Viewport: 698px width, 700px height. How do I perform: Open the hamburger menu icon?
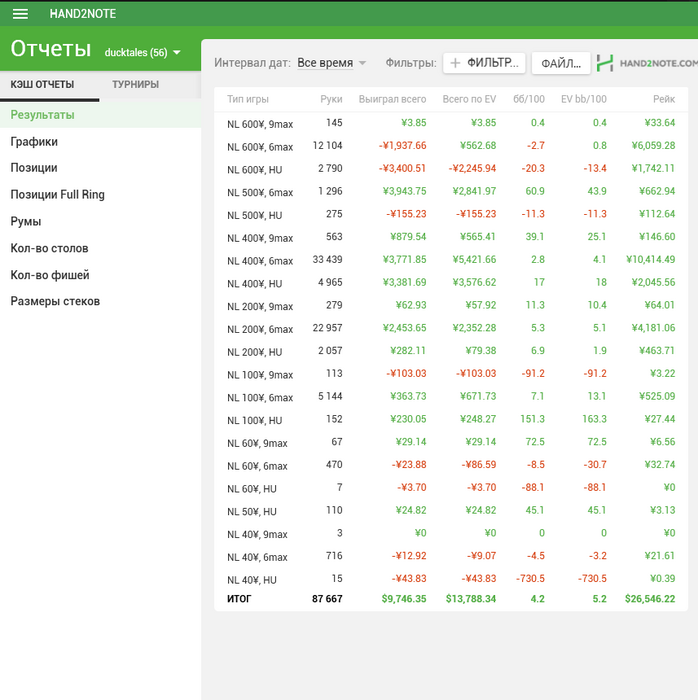pos(20,14)
